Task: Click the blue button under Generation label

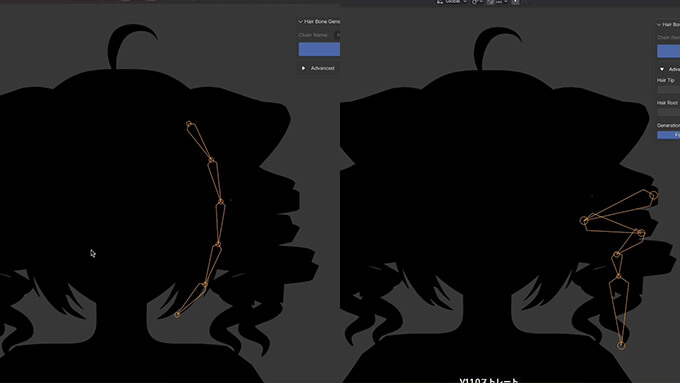Action: 668,135
